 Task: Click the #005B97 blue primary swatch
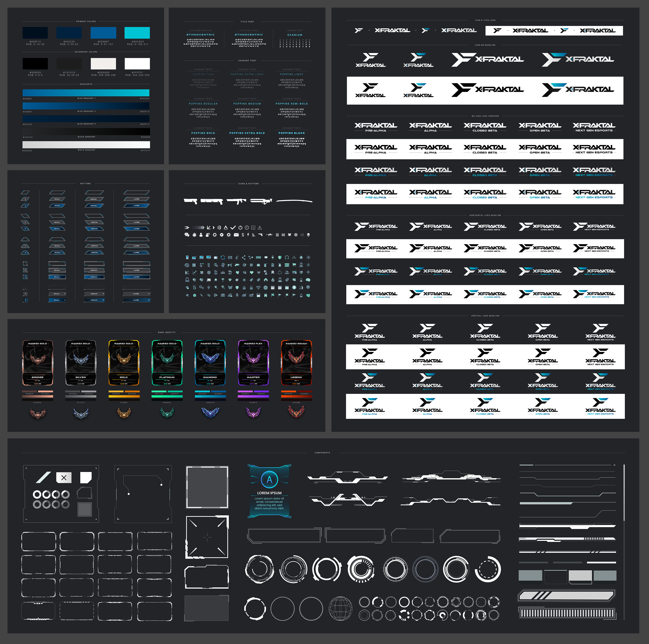click(x=103, y=33)
